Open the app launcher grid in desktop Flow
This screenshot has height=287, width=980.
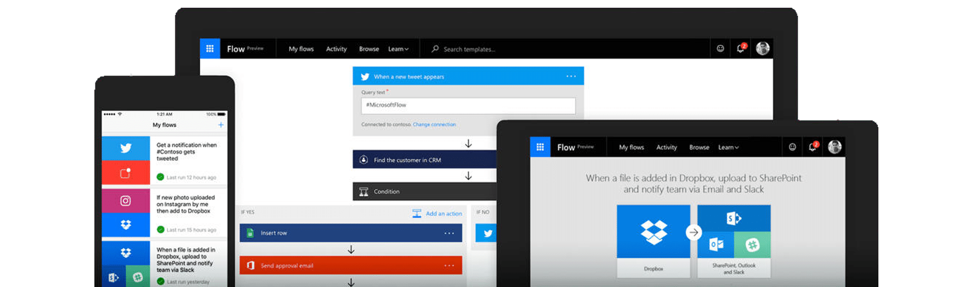(x=210, y=48)
